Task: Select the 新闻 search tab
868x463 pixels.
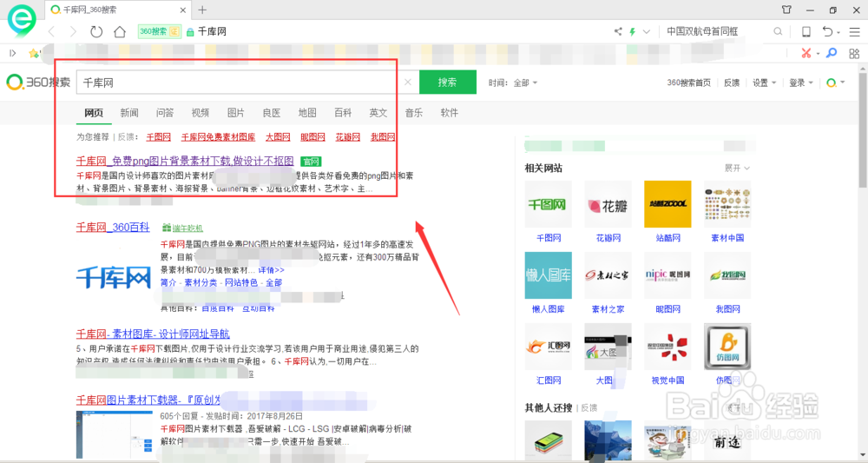Action: (129, 112)
